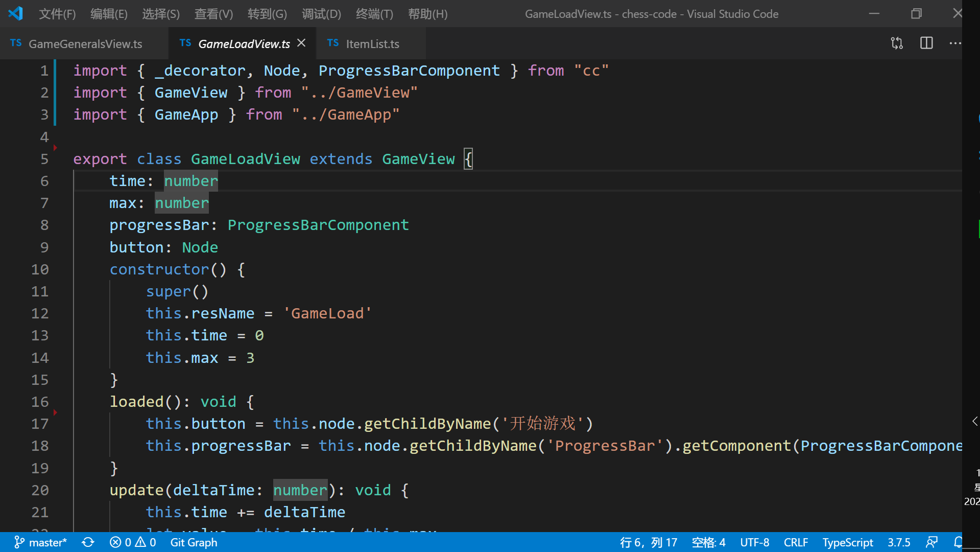The width and height of the screenshot is (980, 552).
Task: Change indentation via 空格: 4
Action: [708, 542]
